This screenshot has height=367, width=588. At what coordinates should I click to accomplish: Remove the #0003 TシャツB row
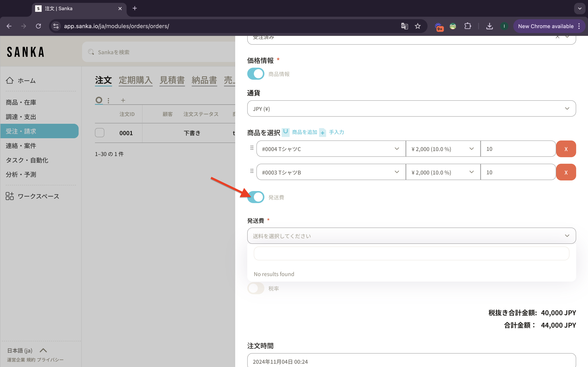[x=566, y=172]
